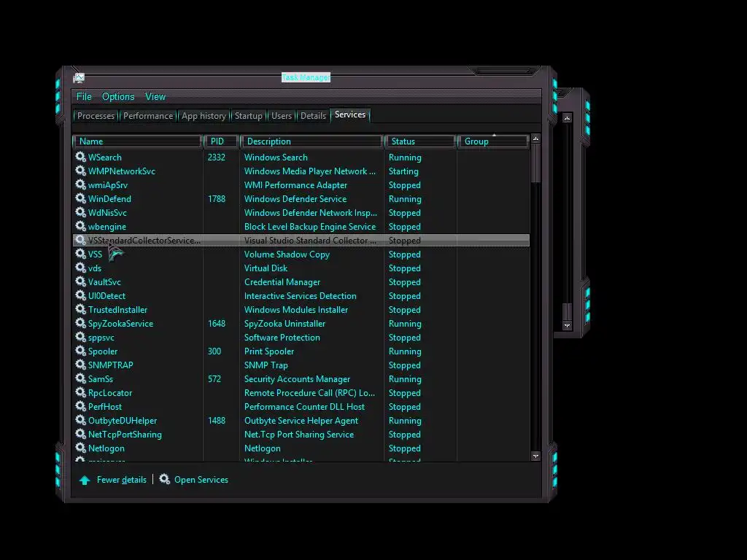Click the up arrow icon beside Fewer details
The height and width of the screenshot is (560, 747).
click(x=85, y=480)
